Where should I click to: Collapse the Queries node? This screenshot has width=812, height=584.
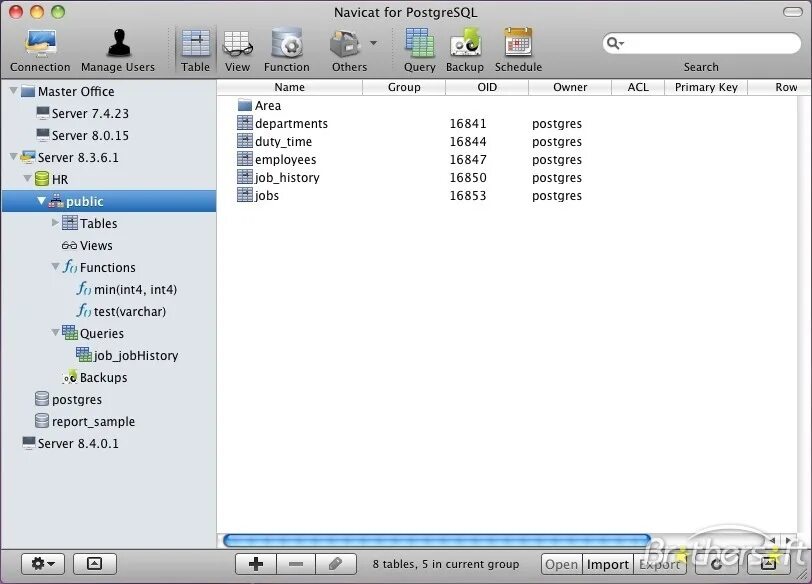[55, 333]
